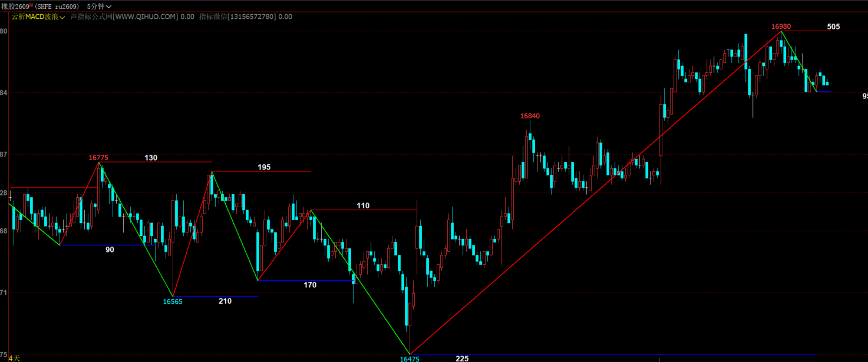The height and width of the screenshot is (362, 868).
Task: Open the 5分钟 timeframe dropdown
Action: point(98,6)
